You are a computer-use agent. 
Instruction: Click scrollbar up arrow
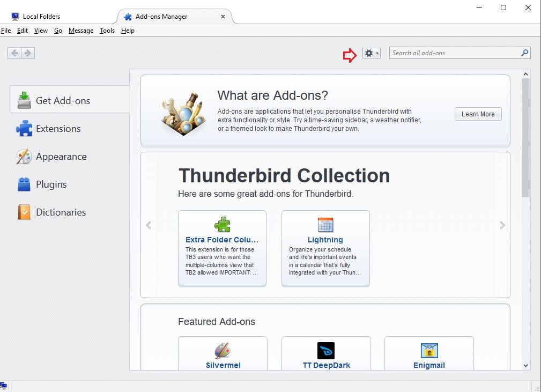[525, 74]
